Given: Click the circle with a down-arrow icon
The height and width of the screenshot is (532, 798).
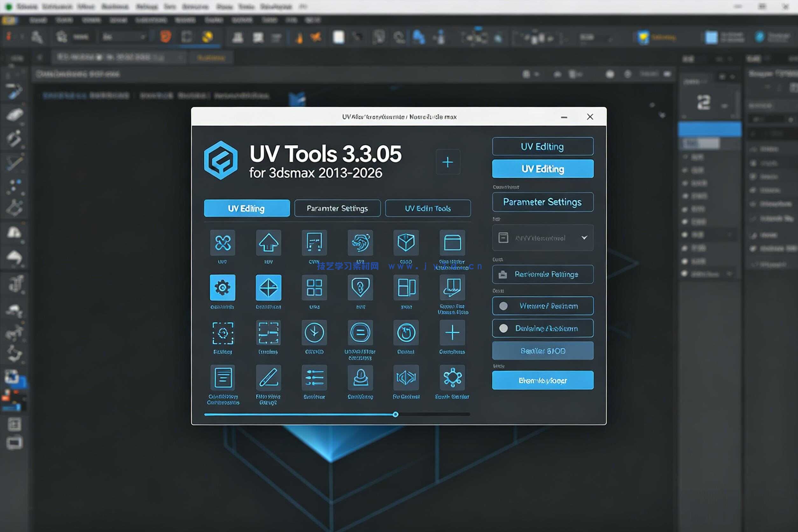Looking at the screenshot, I should (x=314, y=333).
